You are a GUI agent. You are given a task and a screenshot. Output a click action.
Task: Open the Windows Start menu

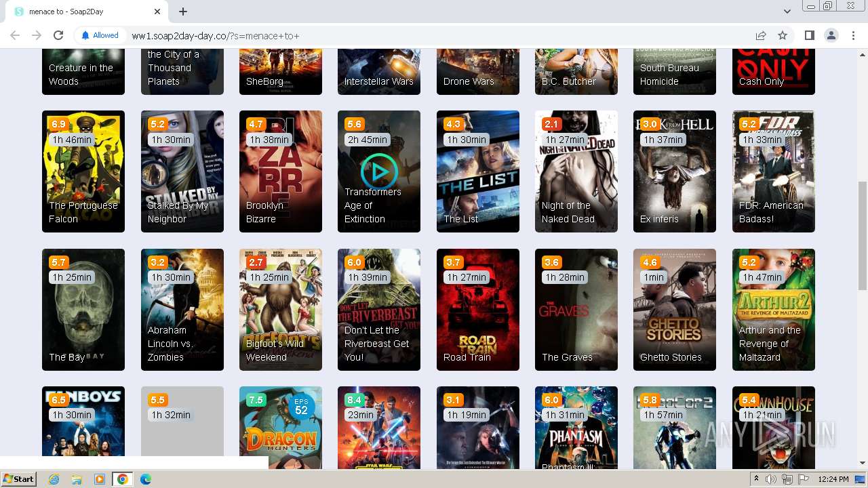point(19,479)
